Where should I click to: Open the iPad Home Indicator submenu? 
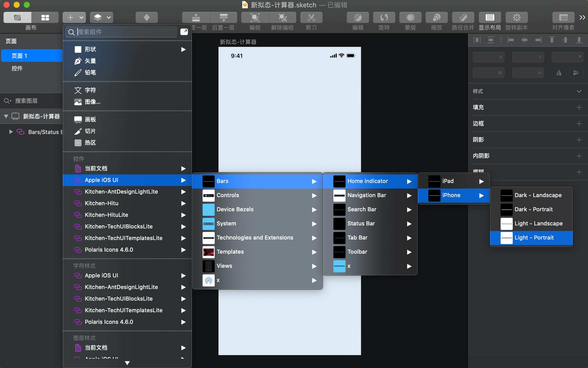454,181
